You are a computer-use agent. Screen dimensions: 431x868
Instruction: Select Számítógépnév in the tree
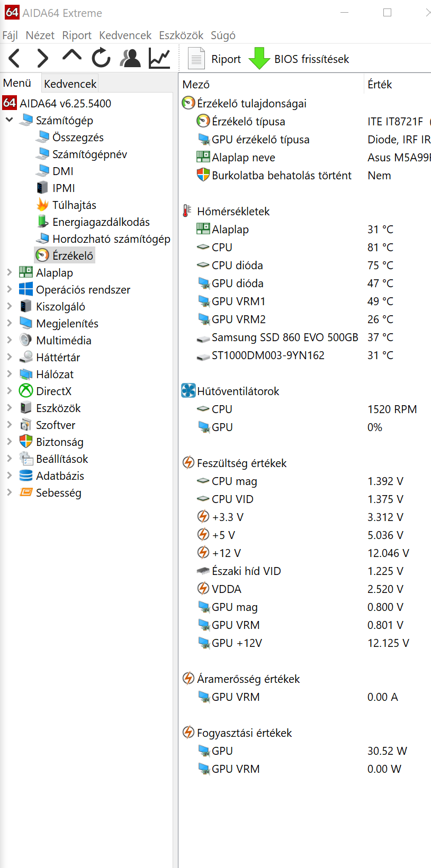click(89, 154)
